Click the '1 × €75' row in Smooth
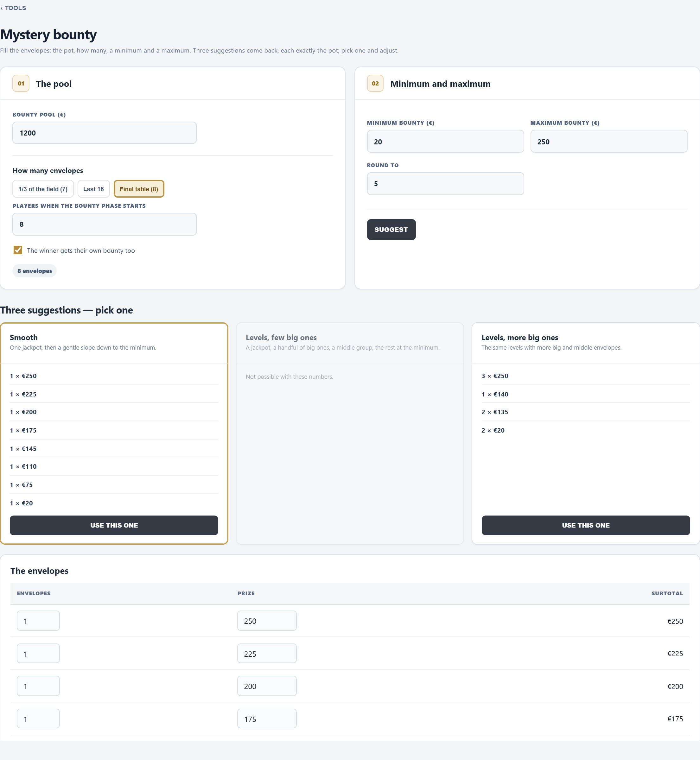The width and height of the screenshot is (700, 760). [114, 485]
